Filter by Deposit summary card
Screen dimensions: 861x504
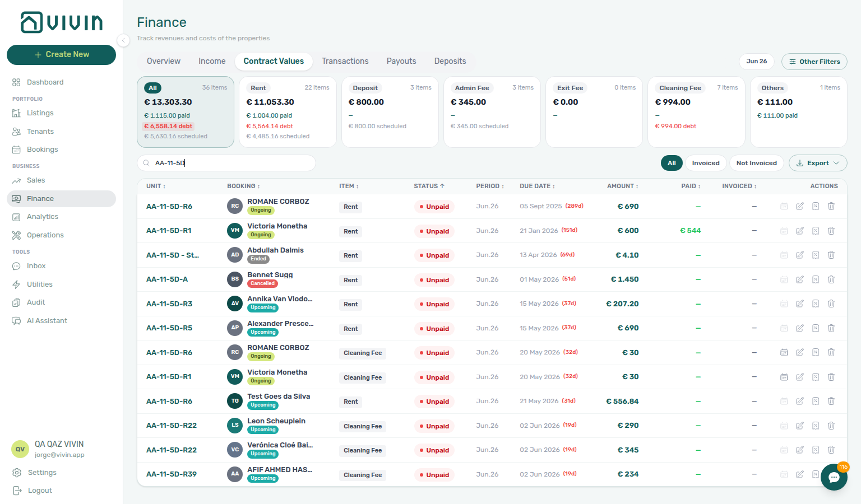tap(390, 112)
